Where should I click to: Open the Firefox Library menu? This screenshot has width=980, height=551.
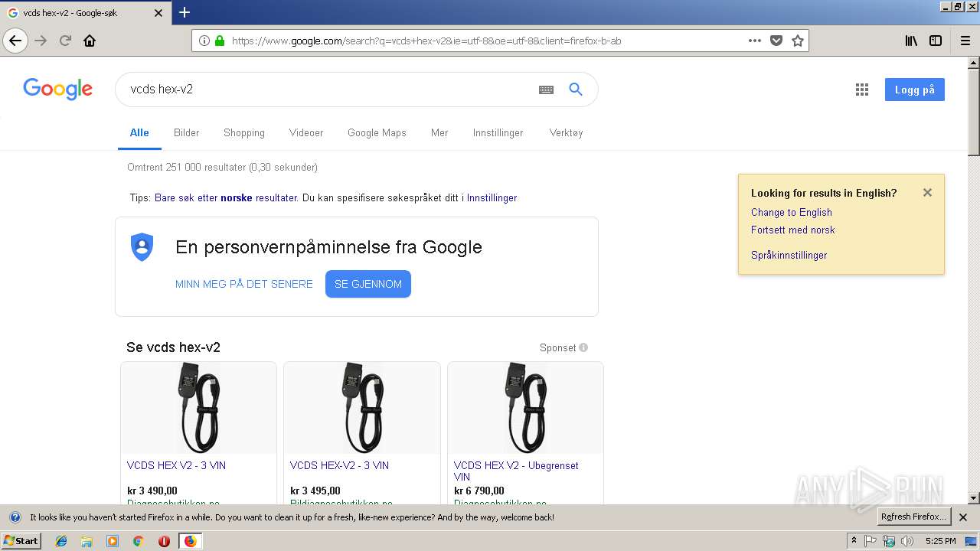coord(911,41)
